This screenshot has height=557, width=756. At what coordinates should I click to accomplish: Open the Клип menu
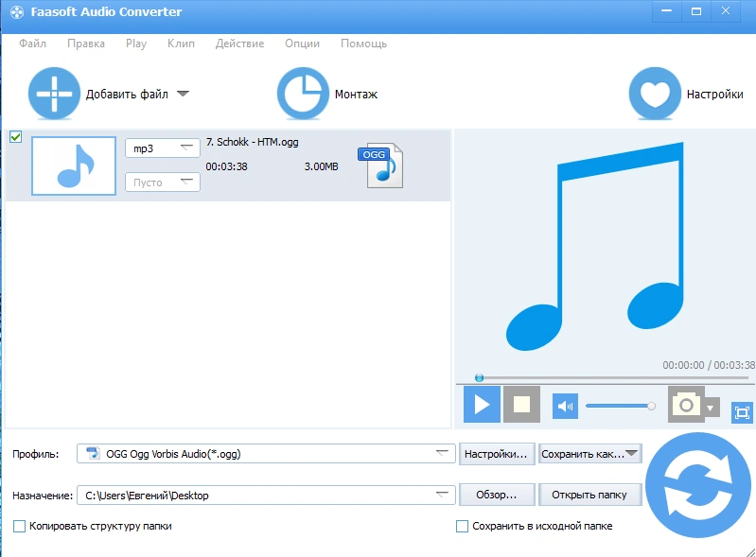tap(182, 44)
